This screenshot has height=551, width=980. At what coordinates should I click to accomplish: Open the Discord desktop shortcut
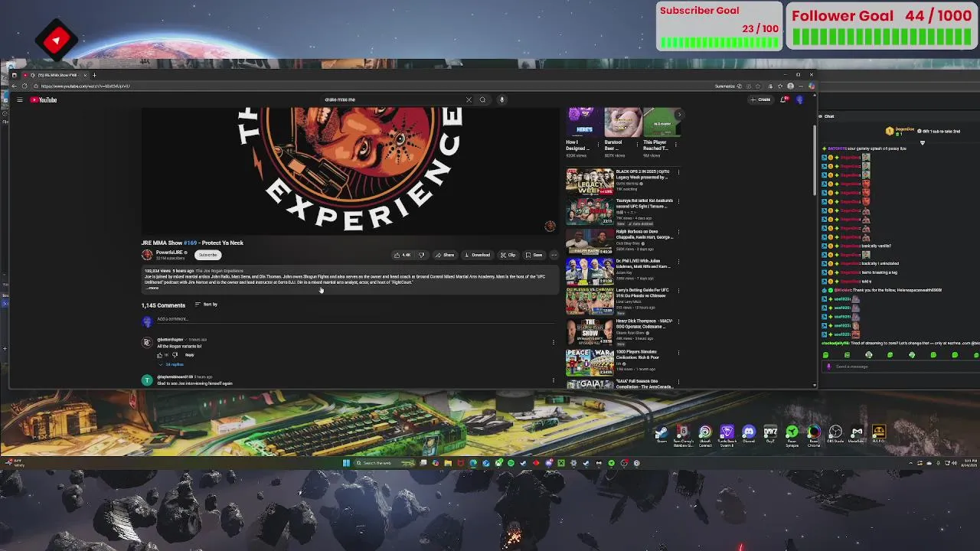click(749, 434)
